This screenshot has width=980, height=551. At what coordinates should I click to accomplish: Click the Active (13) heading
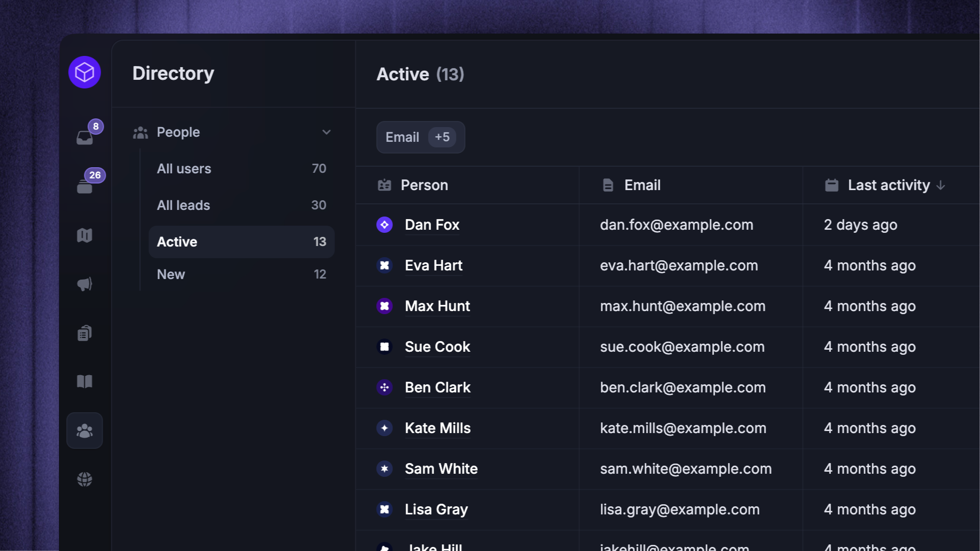pyautogui.click(x=420, y=74)
